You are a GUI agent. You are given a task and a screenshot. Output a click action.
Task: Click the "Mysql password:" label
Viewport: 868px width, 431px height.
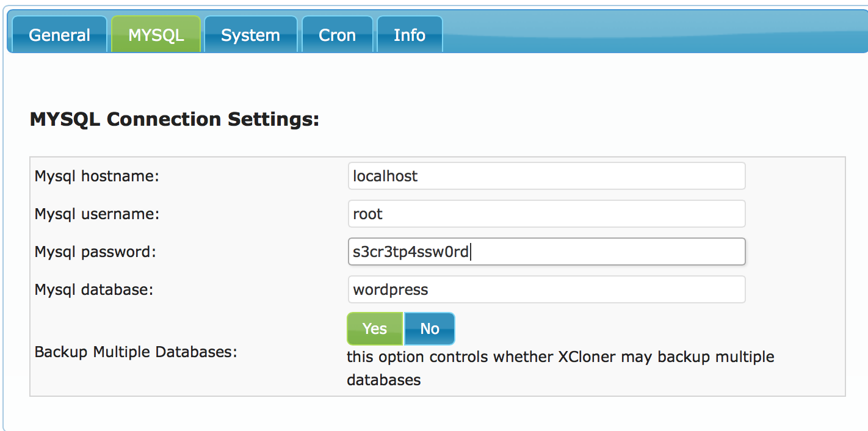click(x=95, y=252)
